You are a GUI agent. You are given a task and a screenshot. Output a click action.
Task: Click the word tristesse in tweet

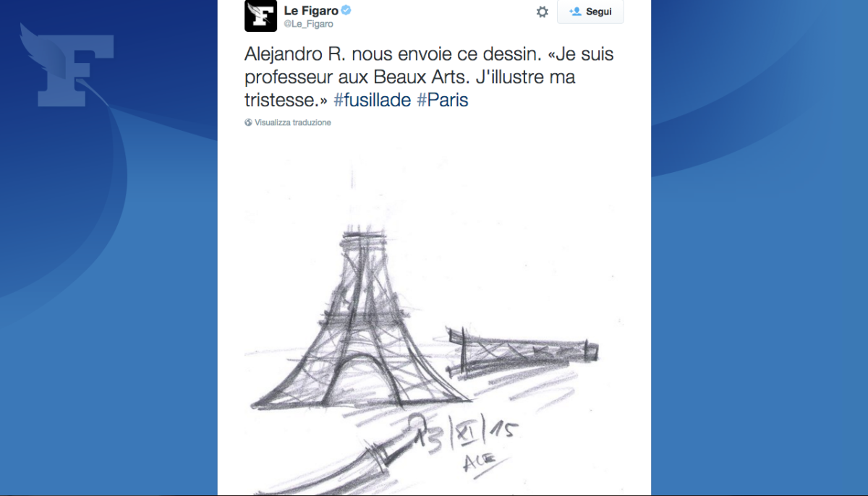[x=283, y=100]
